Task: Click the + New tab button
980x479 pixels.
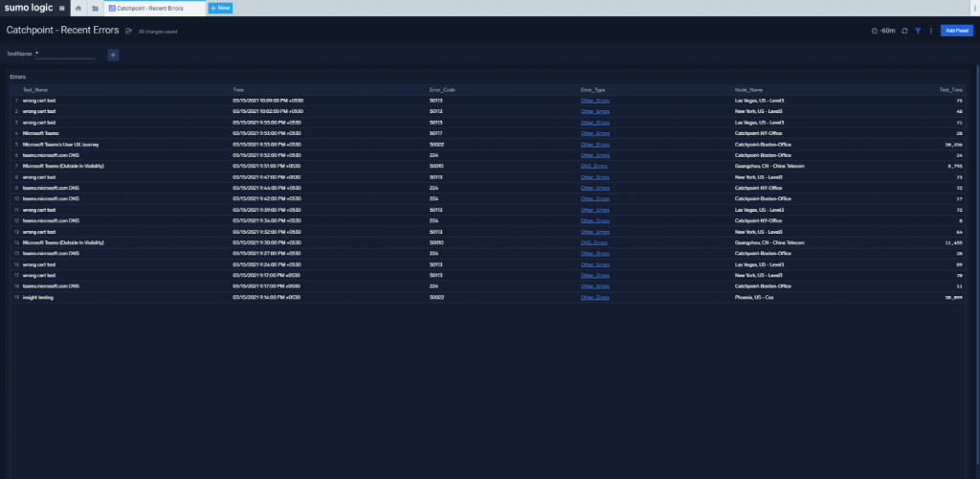Action: [x=220, y=8]
